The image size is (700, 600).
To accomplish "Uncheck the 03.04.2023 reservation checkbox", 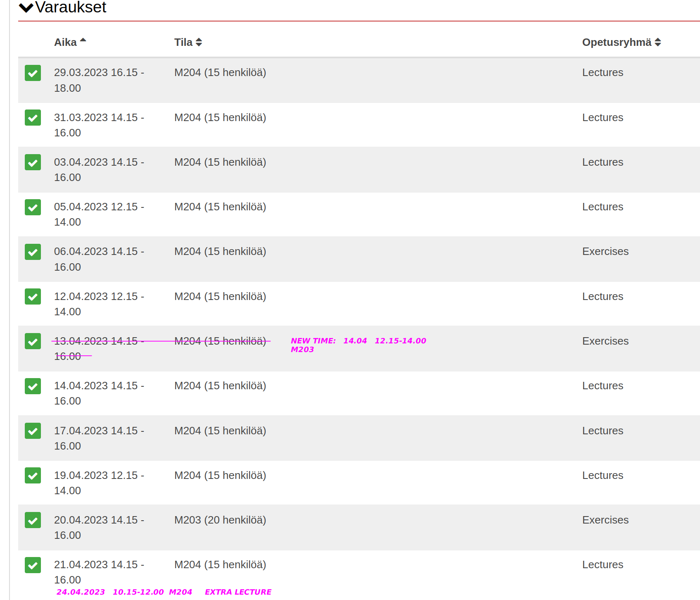I will click(33, 162).
